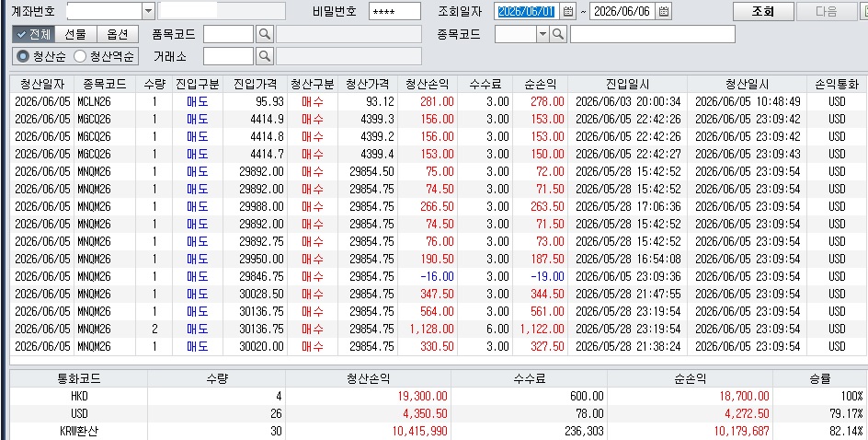Screen dimensions: 868x440
Task: Click the 손익통화 column header
Action: click(837, 85)
